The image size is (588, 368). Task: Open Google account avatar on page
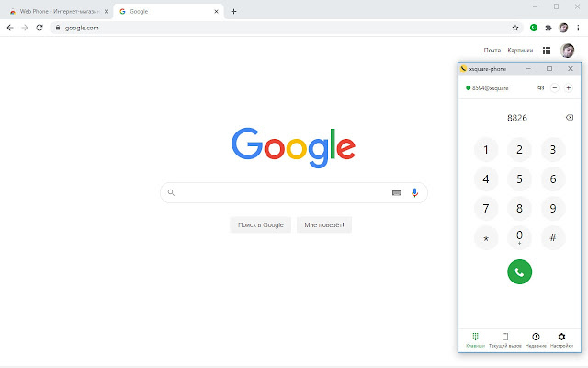567,51
